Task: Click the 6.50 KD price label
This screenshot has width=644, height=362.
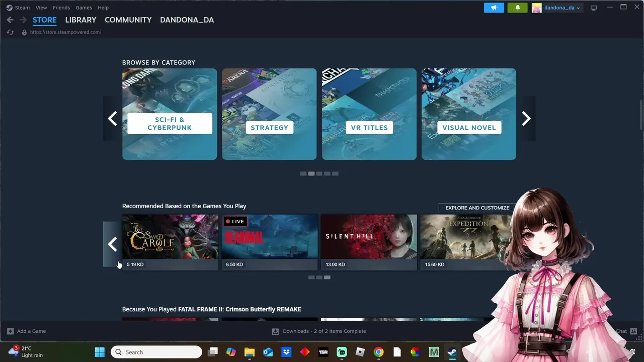Action: (234, 264)
